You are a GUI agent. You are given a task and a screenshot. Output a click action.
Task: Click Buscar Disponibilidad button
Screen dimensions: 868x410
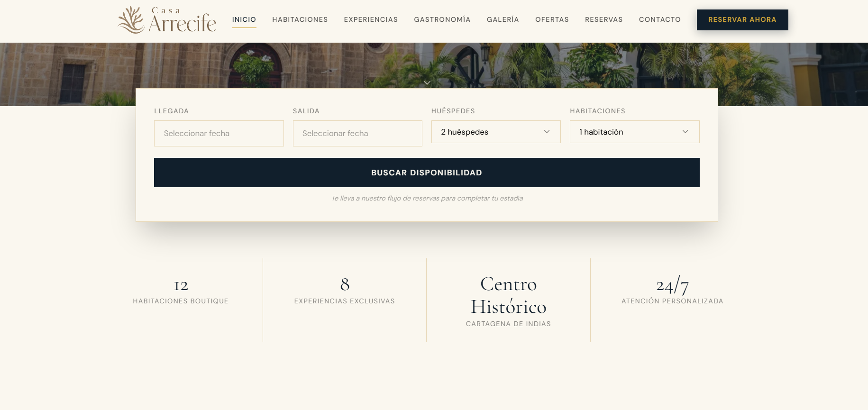tap(427, 173)
